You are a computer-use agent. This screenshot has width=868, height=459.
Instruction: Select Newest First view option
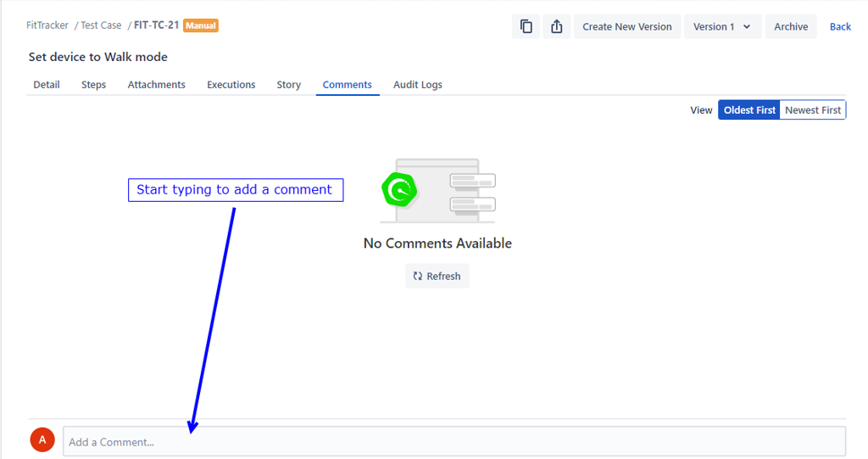click(x=813, y=109)
